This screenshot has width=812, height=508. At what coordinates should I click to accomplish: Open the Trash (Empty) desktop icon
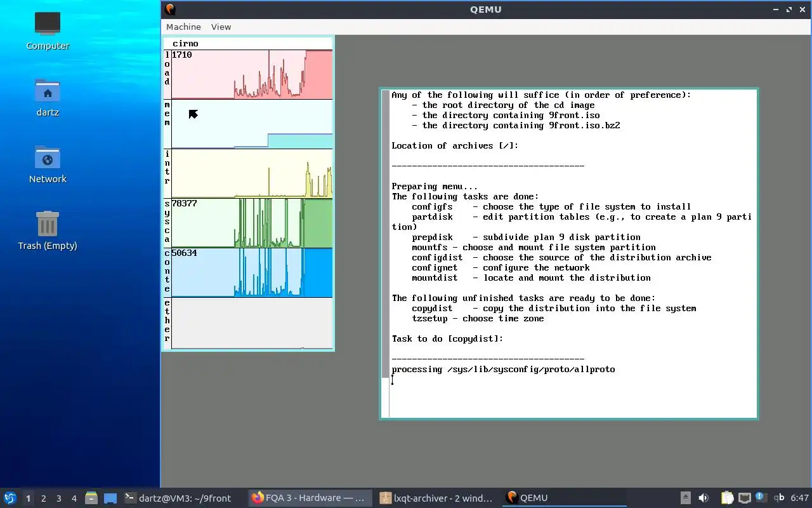click(48, 231)
